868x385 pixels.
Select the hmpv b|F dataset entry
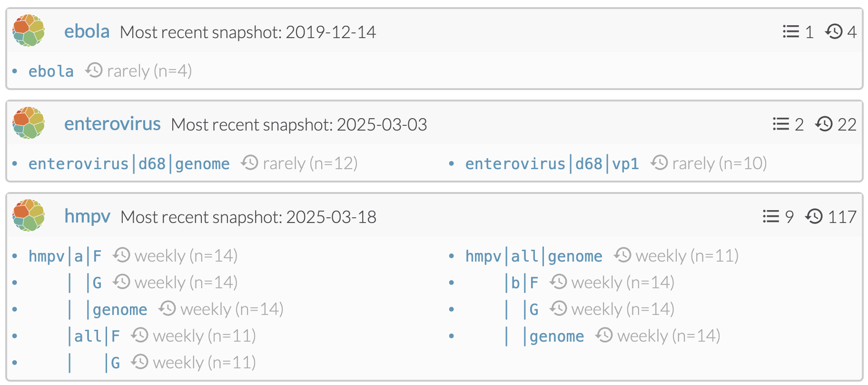524,283
